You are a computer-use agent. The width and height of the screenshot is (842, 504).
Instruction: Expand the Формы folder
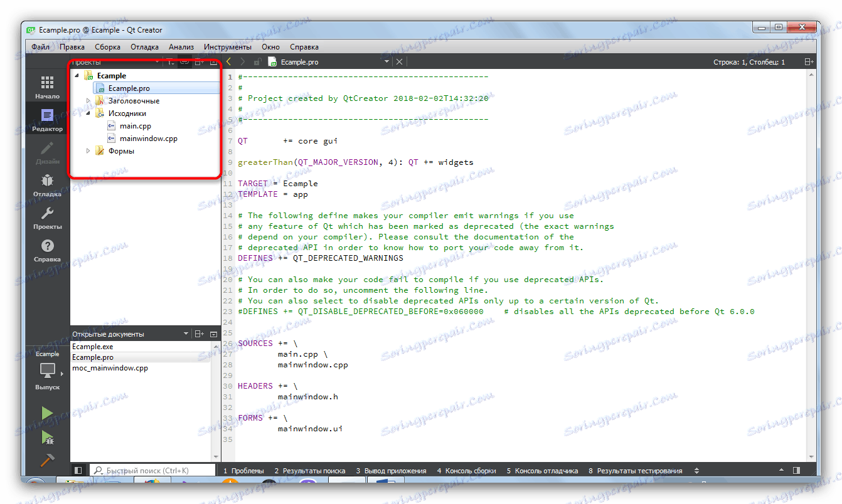[88, 151]
